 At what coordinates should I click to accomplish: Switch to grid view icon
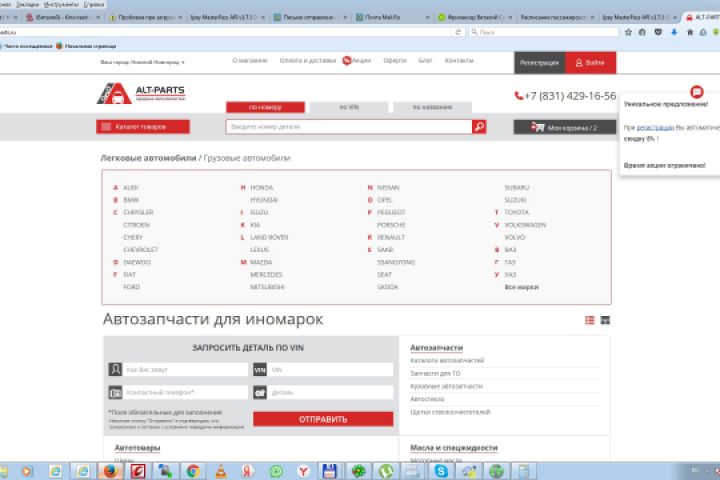tap(605, 320)
